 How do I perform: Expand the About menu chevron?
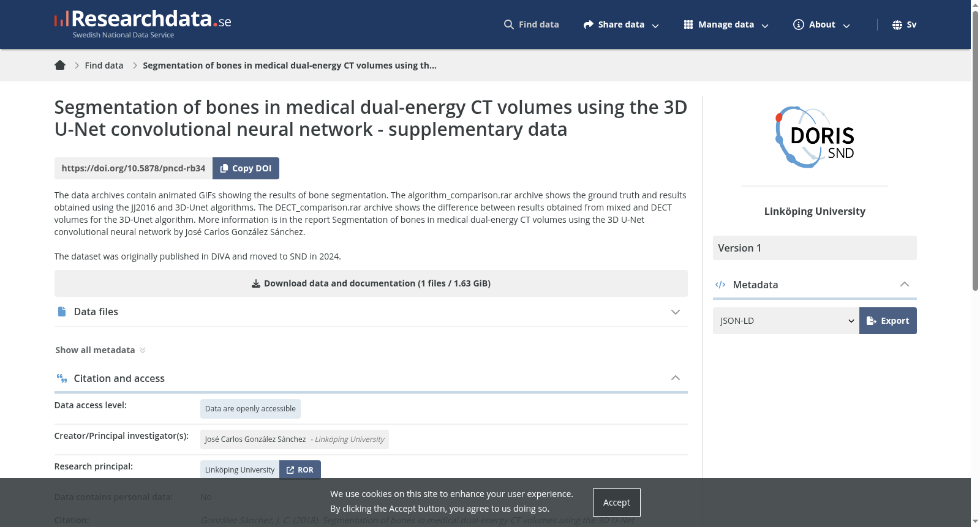846,26
